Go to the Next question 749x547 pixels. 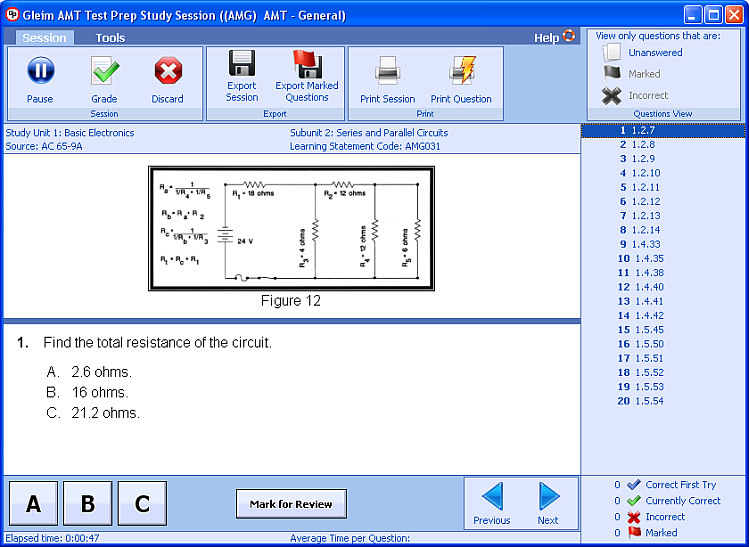pyautogui.click(x=548, y=502)
